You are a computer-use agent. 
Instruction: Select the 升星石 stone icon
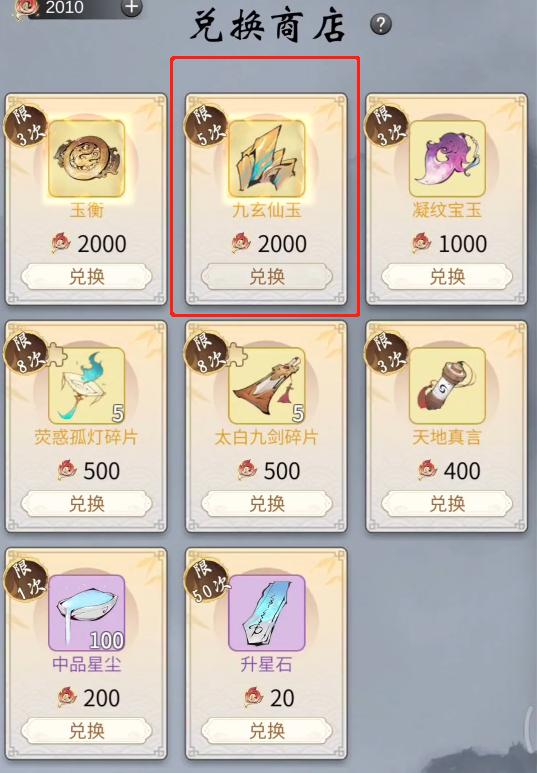click(x=267, y=612)
